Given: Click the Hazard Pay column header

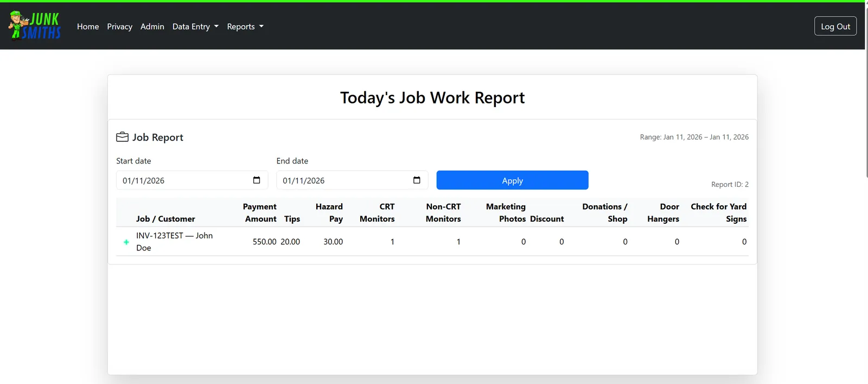Looking at the screenshot, I should click(x=329, y=212).
